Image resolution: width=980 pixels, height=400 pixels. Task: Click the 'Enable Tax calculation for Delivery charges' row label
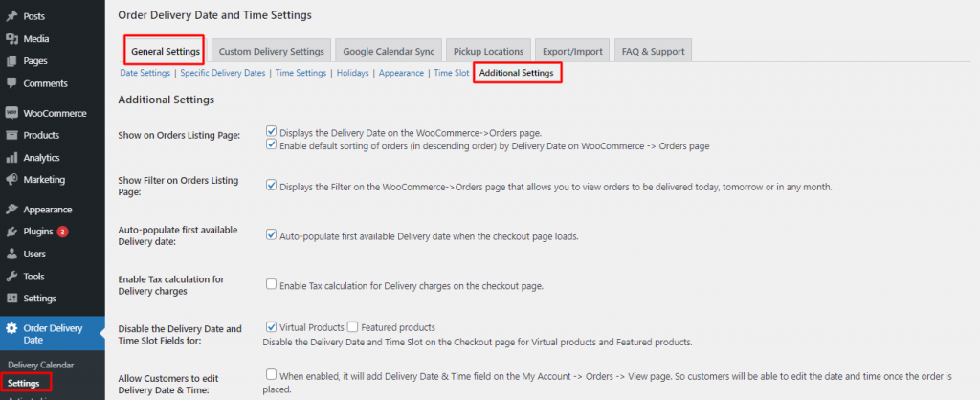click(171, 284)
